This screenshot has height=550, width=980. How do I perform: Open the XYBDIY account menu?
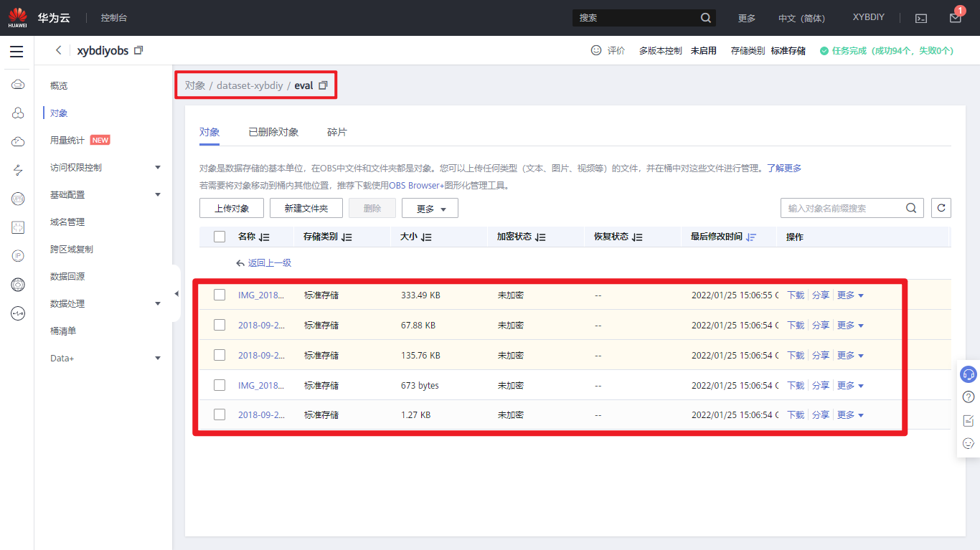pyautogui.click(x=868, y=17)
